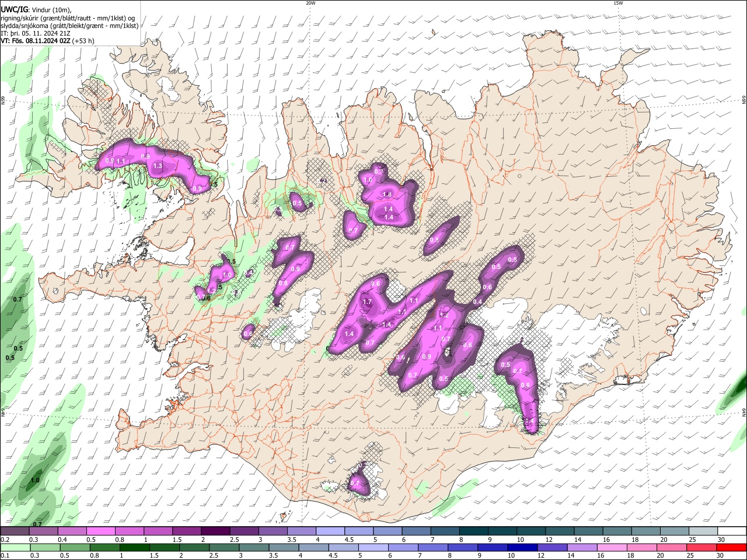The width and height of the screenshot is (747, 560).
Task: Click the '0.7' value over the southern glacier
Action: coord(355,484)
